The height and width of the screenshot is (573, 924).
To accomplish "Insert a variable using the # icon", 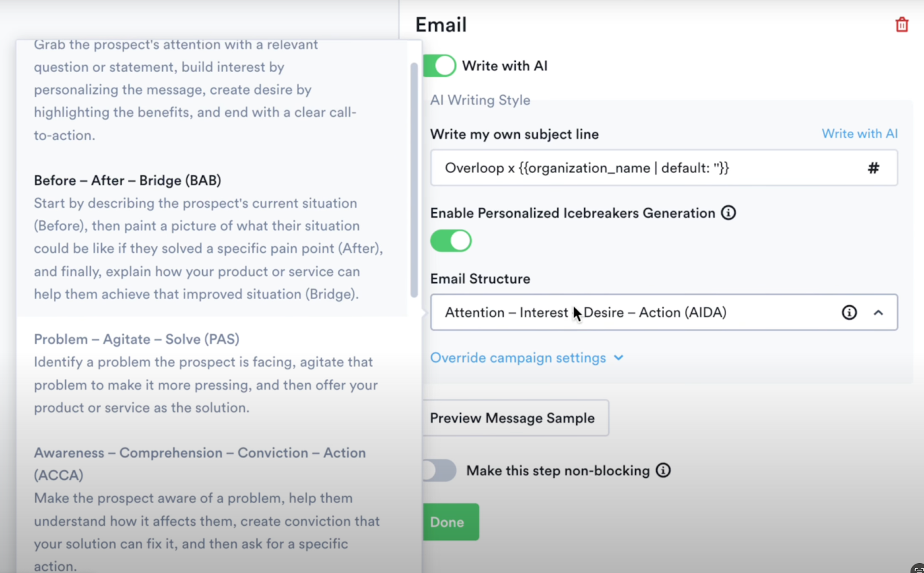I will pos(873,168).
